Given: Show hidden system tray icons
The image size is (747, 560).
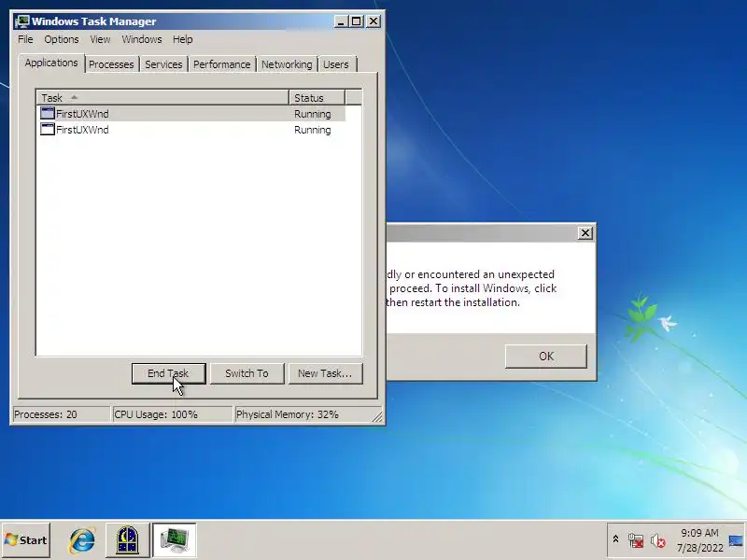Looking at the screenshot, I should 615,539.
